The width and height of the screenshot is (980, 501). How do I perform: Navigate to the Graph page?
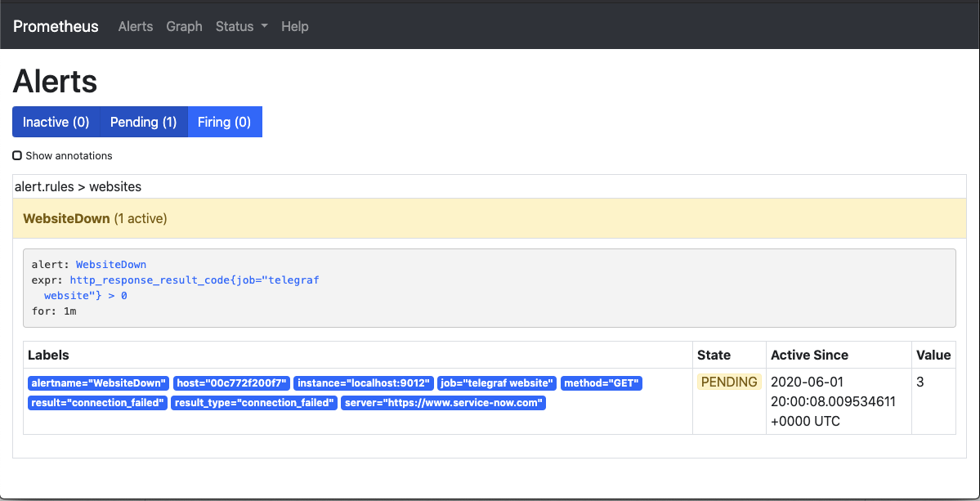click(184, 26)
